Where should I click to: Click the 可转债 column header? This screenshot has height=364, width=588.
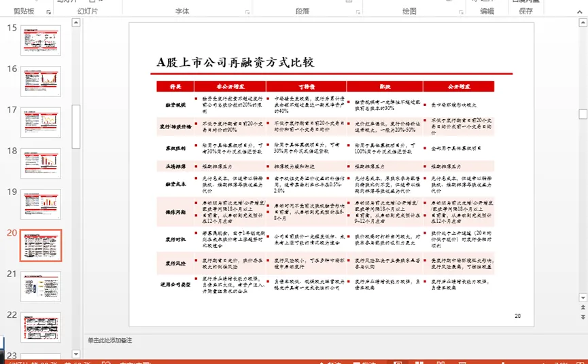click(307, 86)
